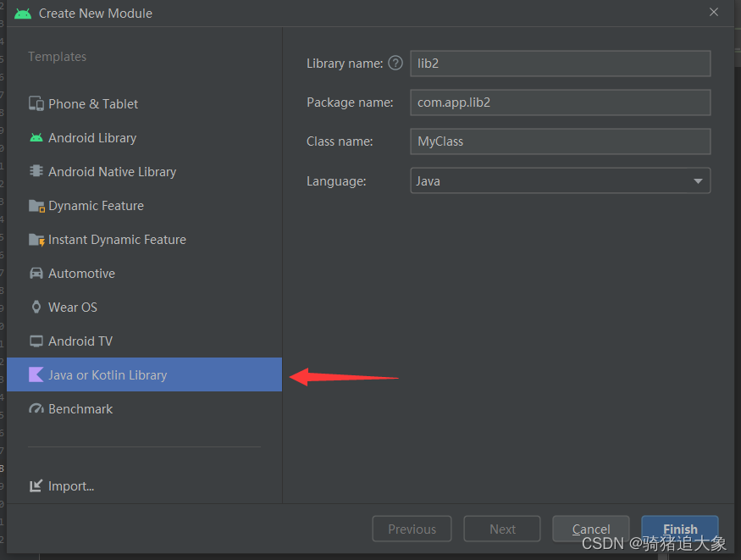741x560 pixels.
Task: Click the Benchmark gauge icon
Action: pos(36,409)
